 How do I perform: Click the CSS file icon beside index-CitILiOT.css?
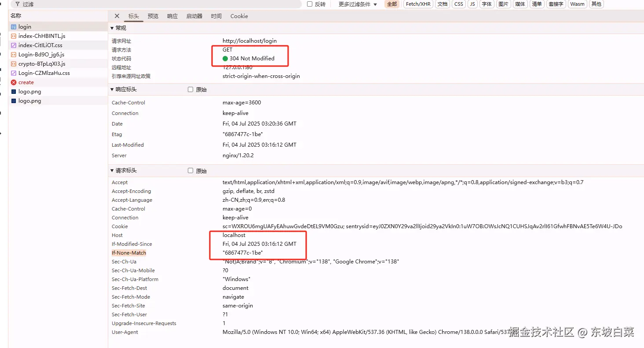pos(14,45)
